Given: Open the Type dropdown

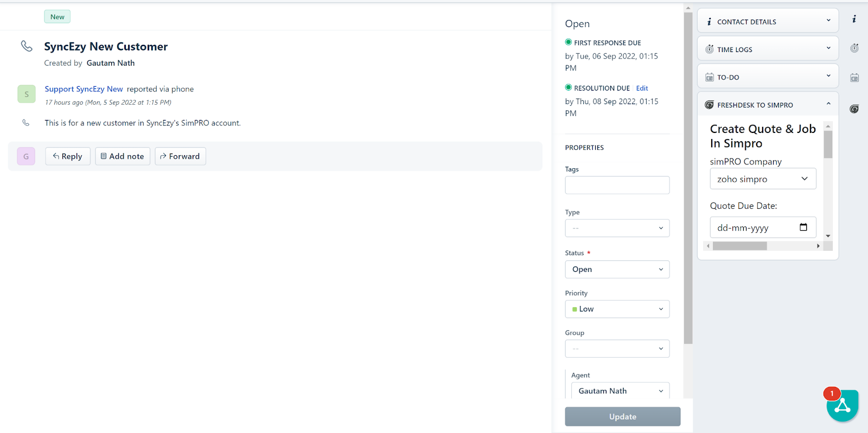Looking at the screenshot, I should point(617,228).
